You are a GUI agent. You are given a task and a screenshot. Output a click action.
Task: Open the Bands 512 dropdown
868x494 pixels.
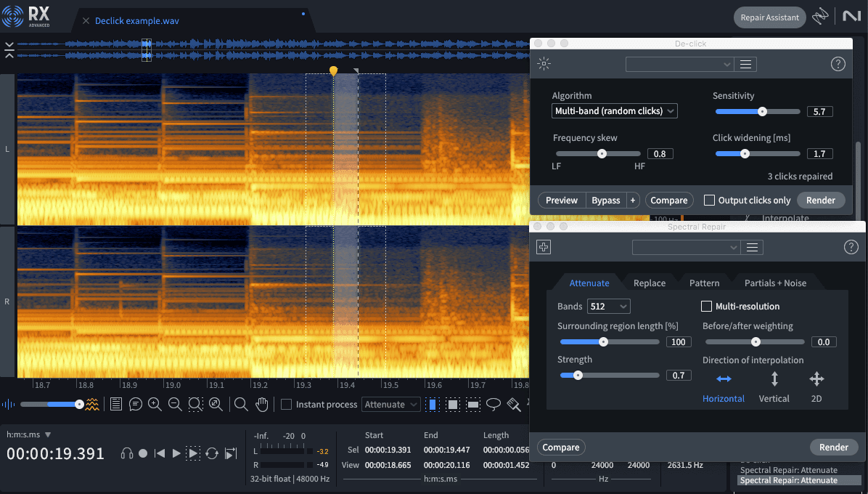609,307
